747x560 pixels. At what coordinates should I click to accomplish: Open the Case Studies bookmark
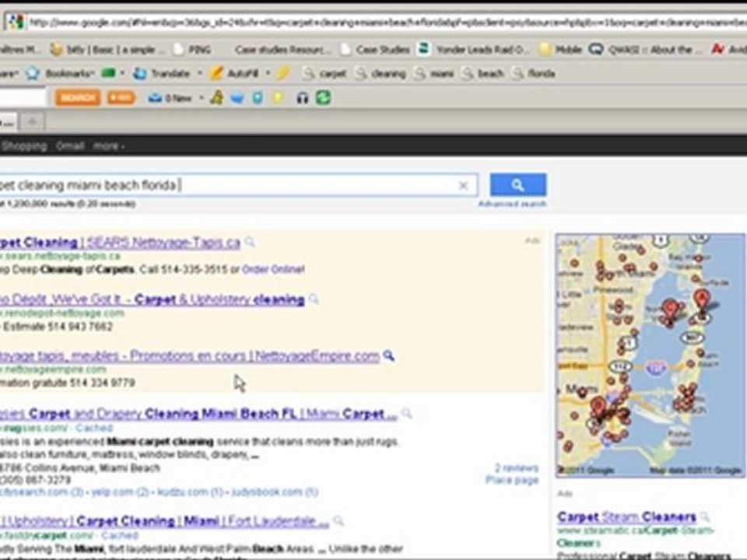coord(376,50)
